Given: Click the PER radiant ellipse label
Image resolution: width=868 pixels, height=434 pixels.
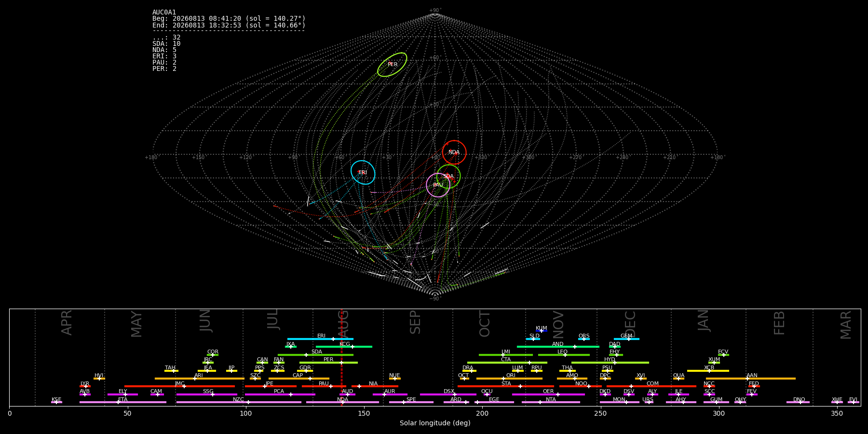Looking at the screenshot, I should coord(393,65).
